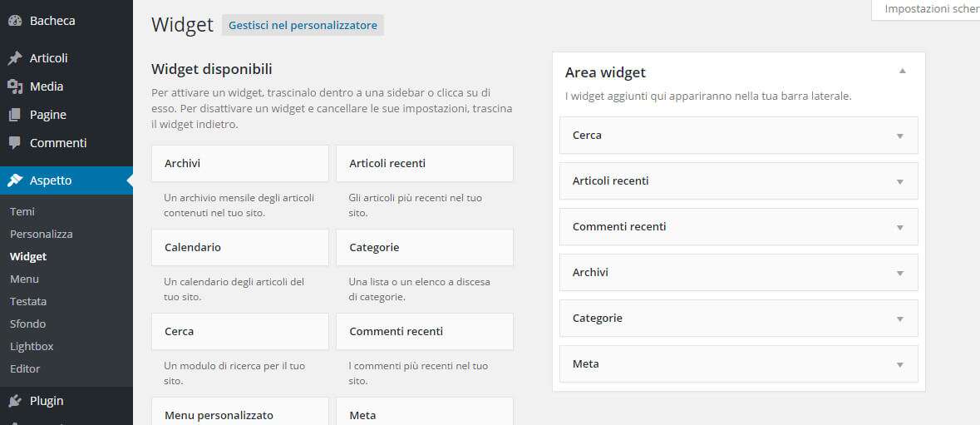The image size is (980, 425).
Task: Click the Area widget heading
Action: [x=605, y=72]
